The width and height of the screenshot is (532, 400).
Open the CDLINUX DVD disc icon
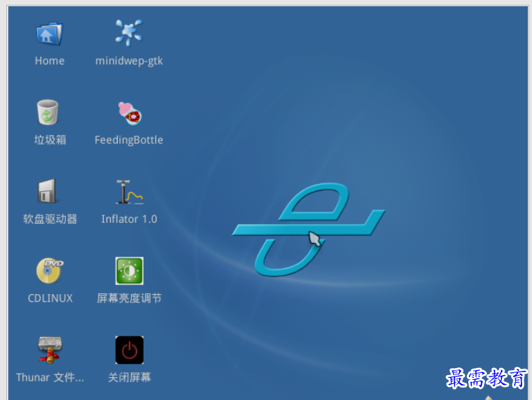50,270
